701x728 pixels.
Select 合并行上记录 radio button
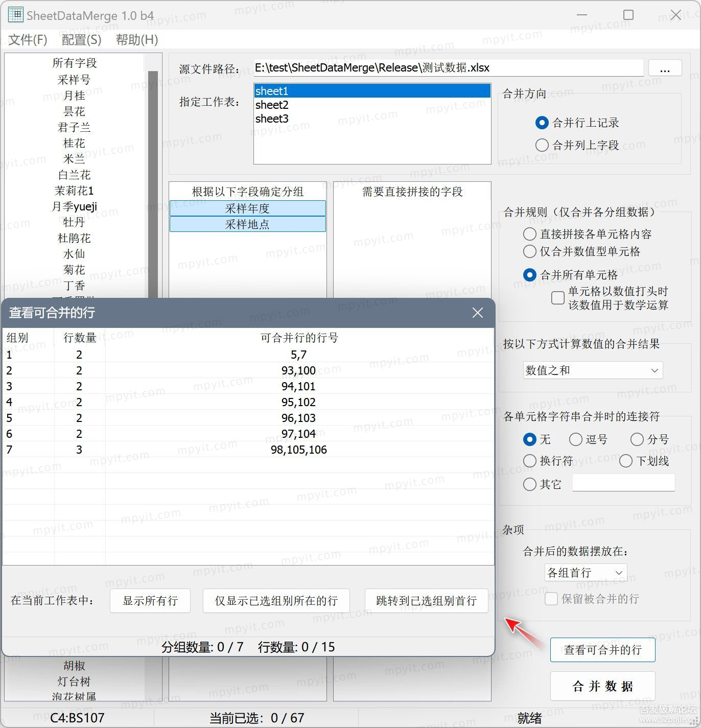coord(577,123)
